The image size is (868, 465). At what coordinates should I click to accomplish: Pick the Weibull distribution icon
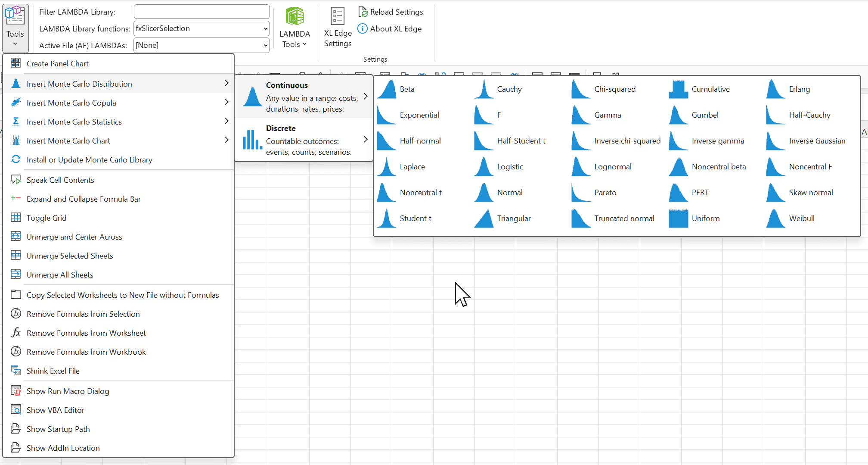pos(776,218)
